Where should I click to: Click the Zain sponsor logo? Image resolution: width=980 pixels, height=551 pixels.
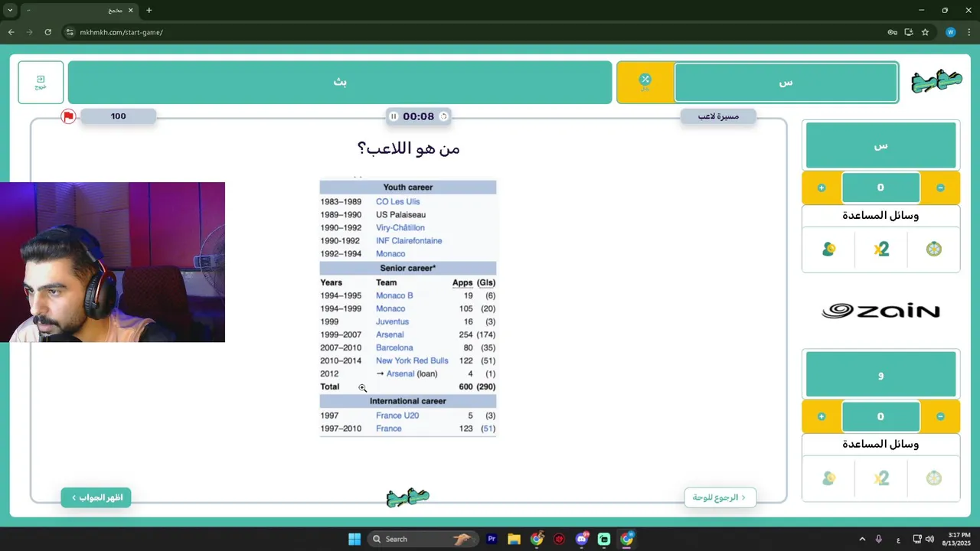pos(880,311)
